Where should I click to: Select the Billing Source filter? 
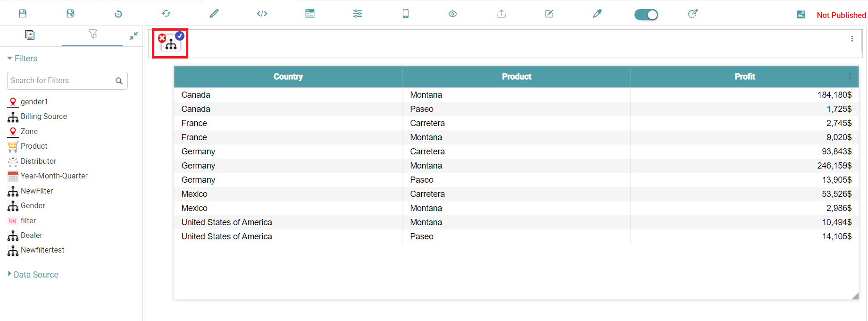[x=43, y=117]
